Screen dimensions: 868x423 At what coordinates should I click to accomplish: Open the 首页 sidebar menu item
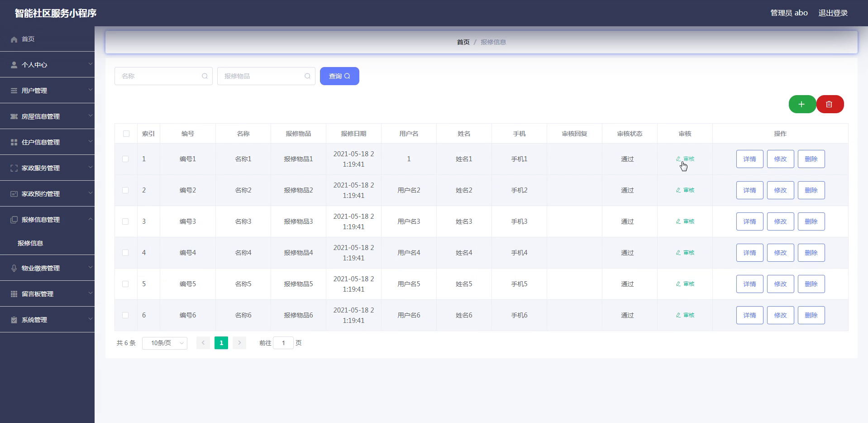click(47, 39)
